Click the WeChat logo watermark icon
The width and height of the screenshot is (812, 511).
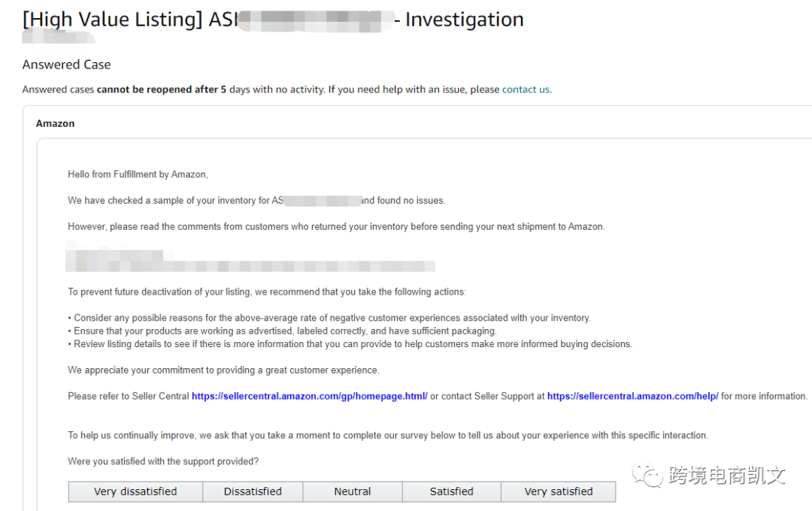pos(647,474)
